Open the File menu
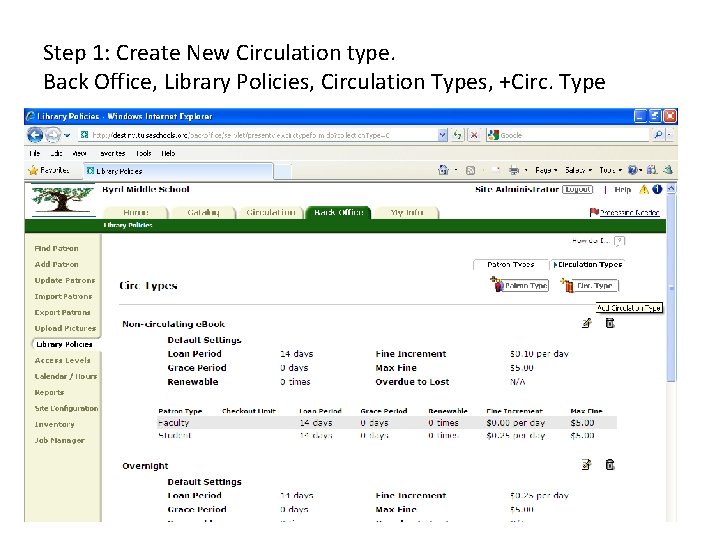The height and width of the screenshot is (540, 720). click(x=34, y=153)
